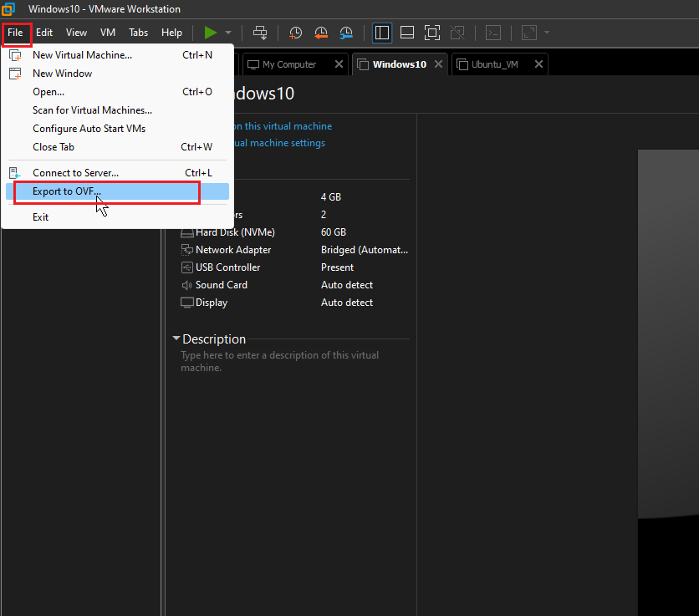Collapse the Description section triangle
699x616 pixels.
[176, 339]
